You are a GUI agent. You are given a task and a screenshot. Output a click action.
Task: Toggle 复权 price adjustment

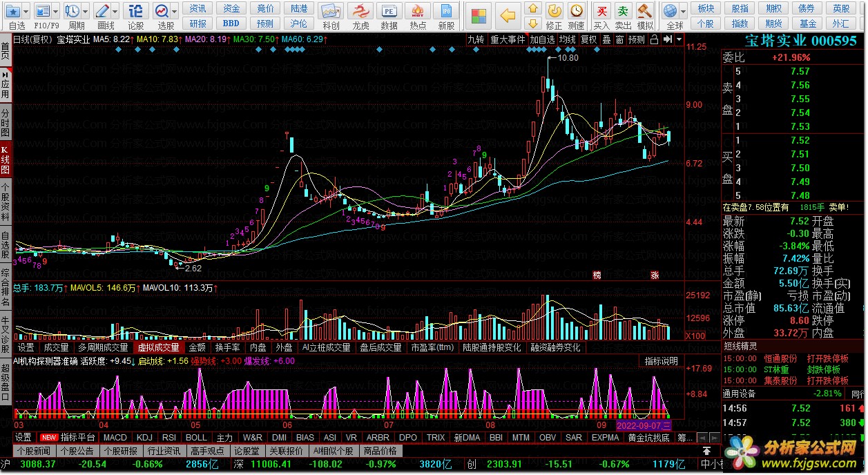coord(588,40)
